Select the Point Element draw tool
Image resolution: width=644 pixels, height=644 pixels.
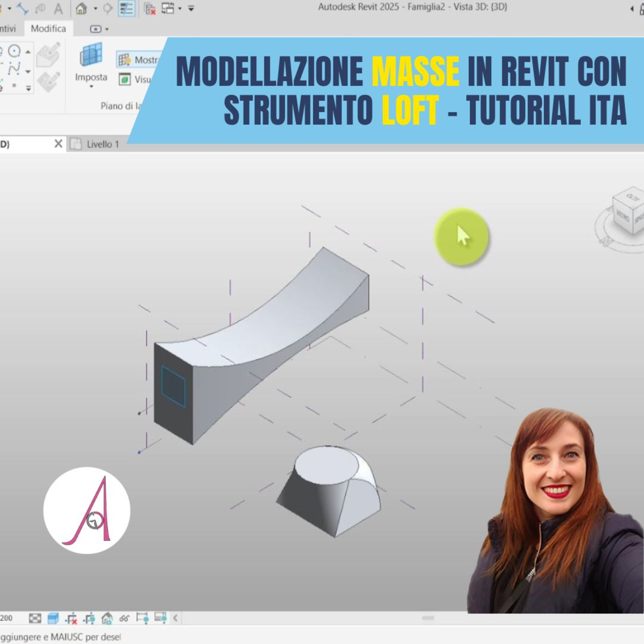[x=14, y=85]
